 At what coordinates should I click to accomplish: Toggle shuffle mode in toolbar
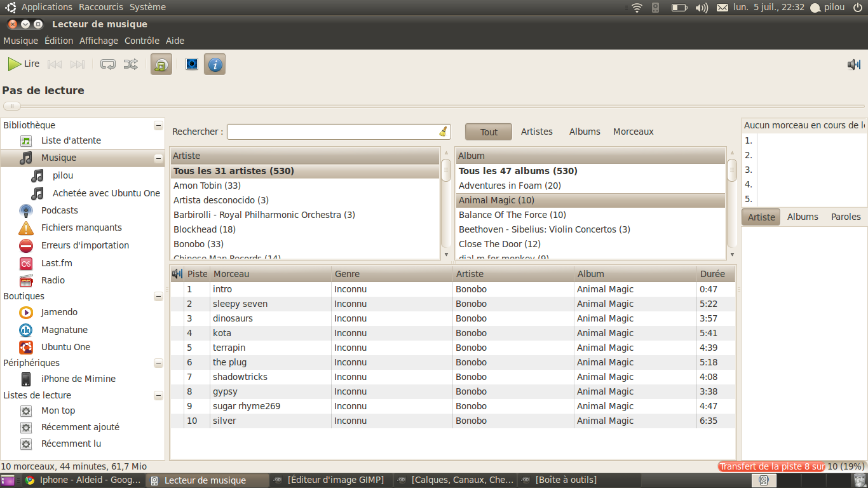pyautogui.click(x=130, y=64)
